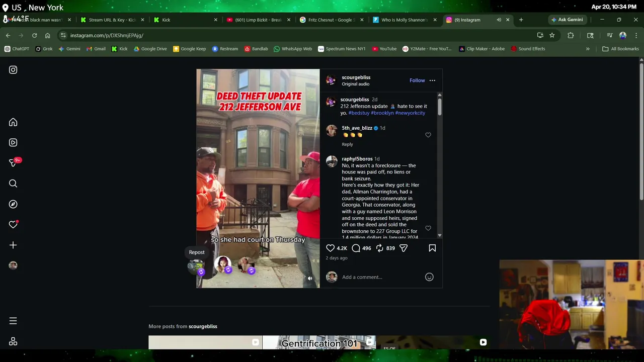The image size is (644, 362).
Task: Follow the scourgebliss account
Action: coord(417,80)
